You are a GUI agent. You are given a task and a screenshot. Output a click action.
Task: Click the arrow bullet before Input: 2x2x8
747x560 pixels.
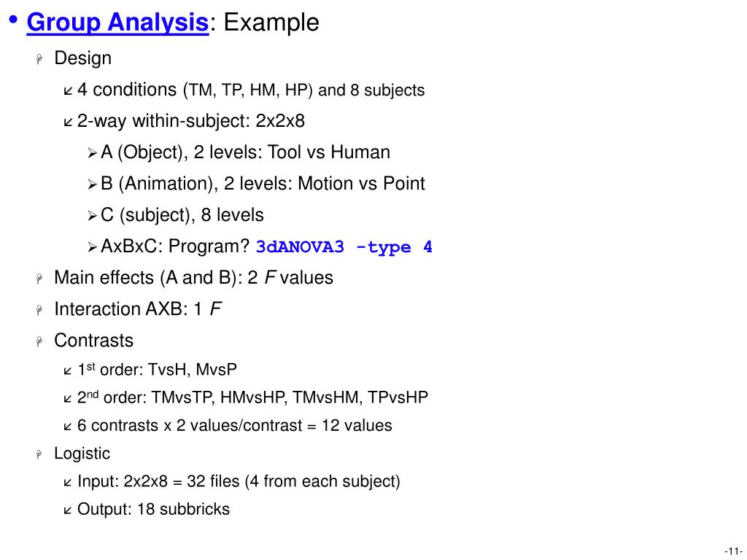click(x=68, y=483)
